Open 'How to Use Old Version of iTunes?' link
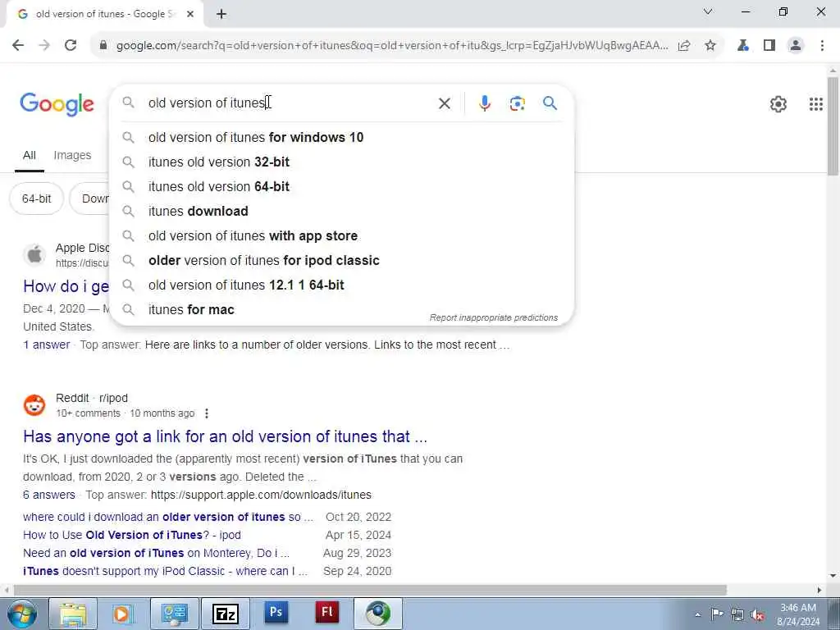 pyautogui.click(x=132, y=535)
